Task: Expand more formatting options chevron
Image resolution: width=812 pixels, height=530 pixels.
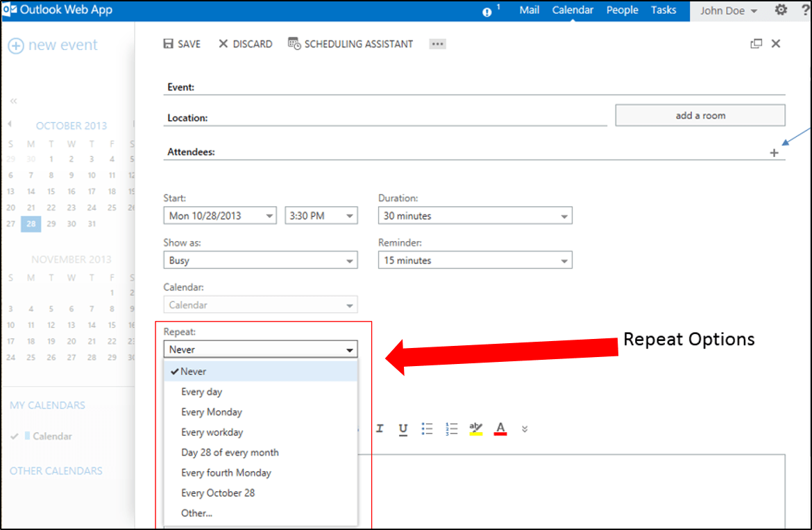Action: point(525,429)
